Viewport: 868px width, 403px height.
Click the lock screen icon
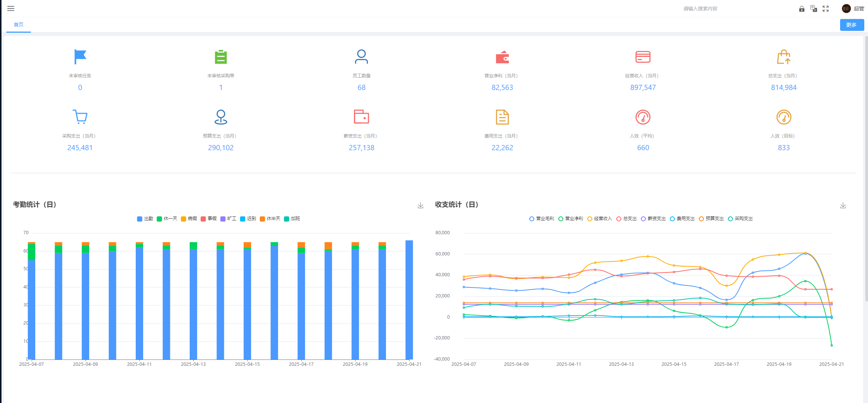click(x=801, y=9)
